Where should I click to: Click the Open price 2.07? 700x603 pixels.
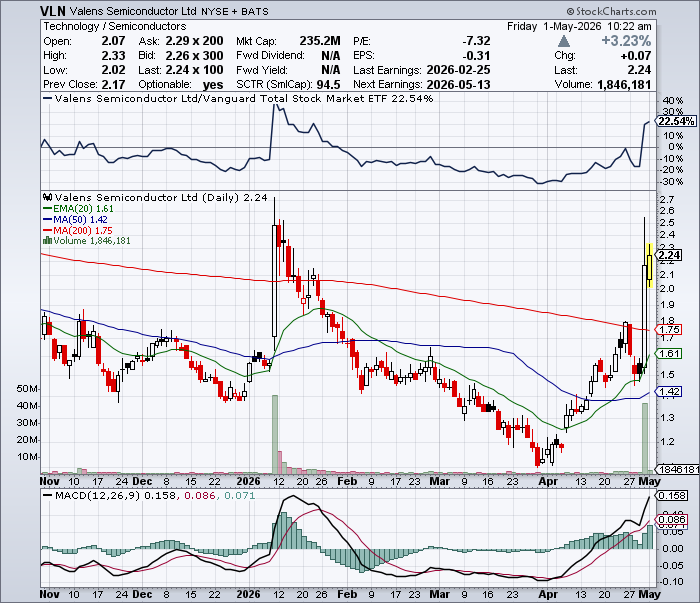pyautogui.click(x=113, y=41)
